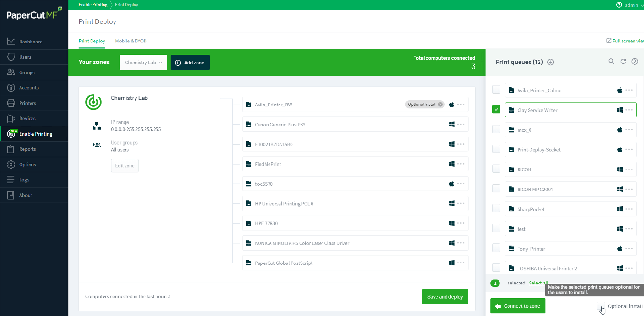Check the Avila_Printer_Colour checkbox
Screen dimensions: 644x316
tap(496, 90)
